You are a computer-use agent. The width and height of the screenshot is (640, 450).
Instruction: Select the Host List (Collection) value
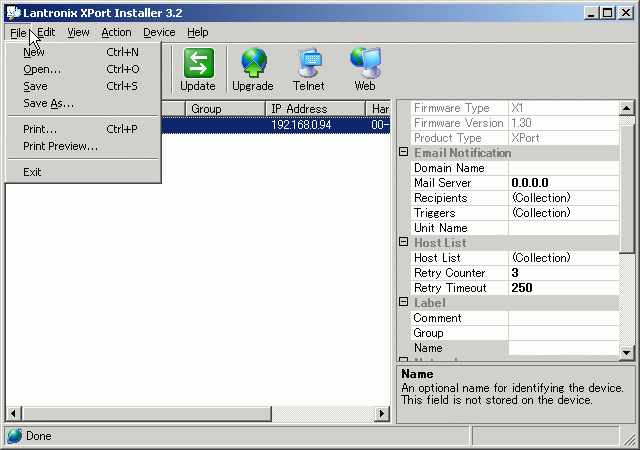(564, 258)
